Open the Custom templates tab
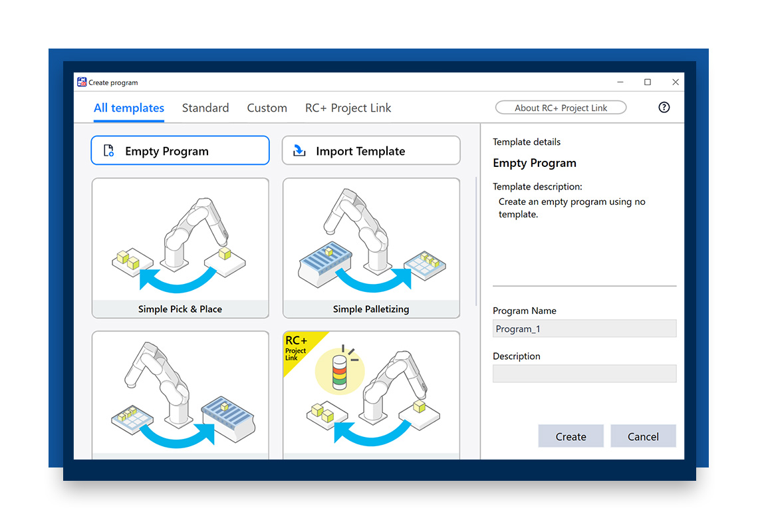Viewport: 758px width, 532px height. click(267, 108)
